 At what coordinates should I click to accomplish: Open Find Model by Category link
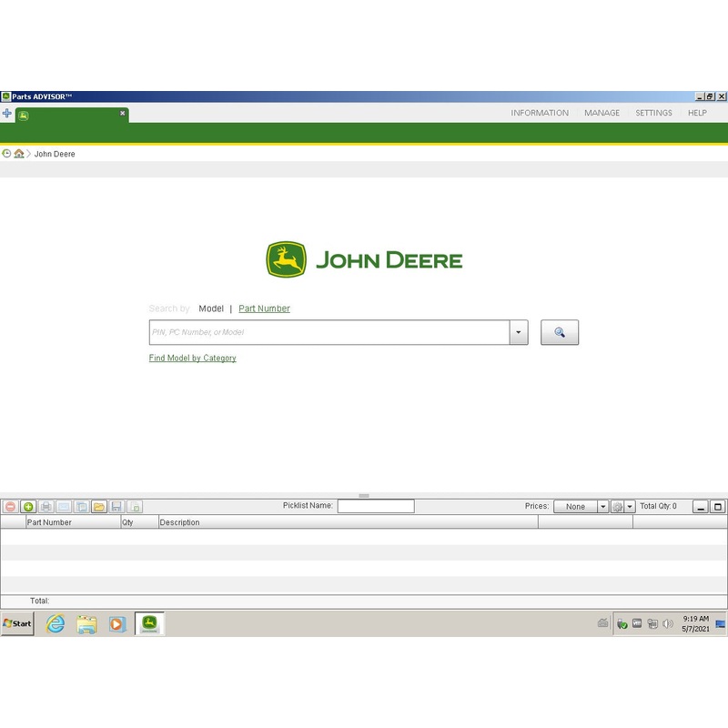(192, 358)
